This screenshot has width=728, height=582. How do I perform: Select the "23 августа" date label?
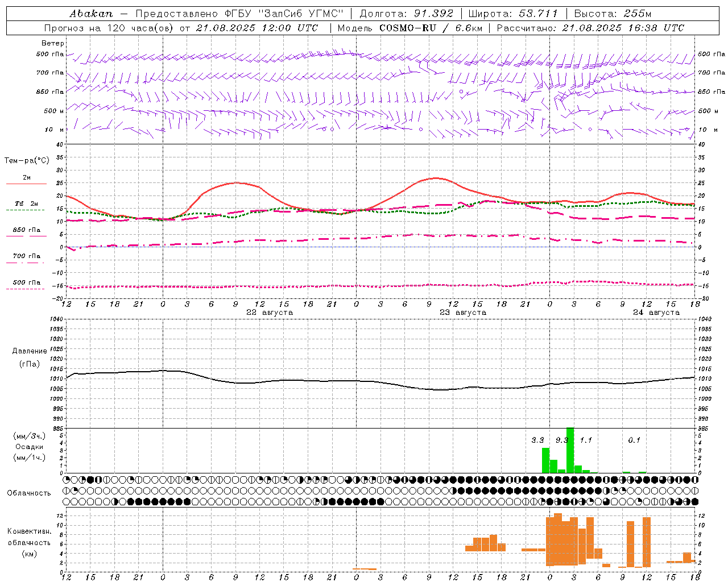tap(463, 313)
